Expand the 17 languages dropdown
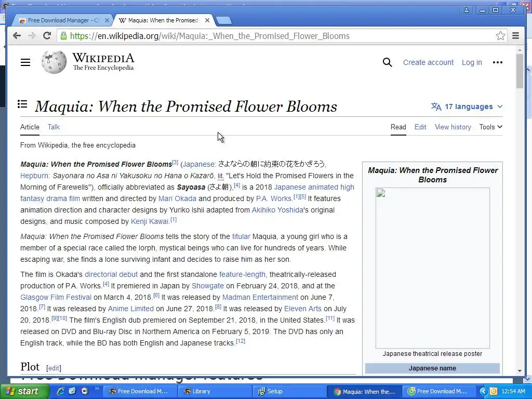Viewport: 532px width, 399px height. (467, 107)
